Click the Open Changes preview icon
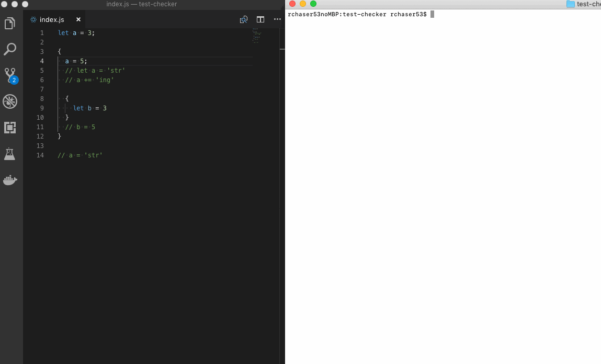This screenshot has height=364, width=601. 243,19
